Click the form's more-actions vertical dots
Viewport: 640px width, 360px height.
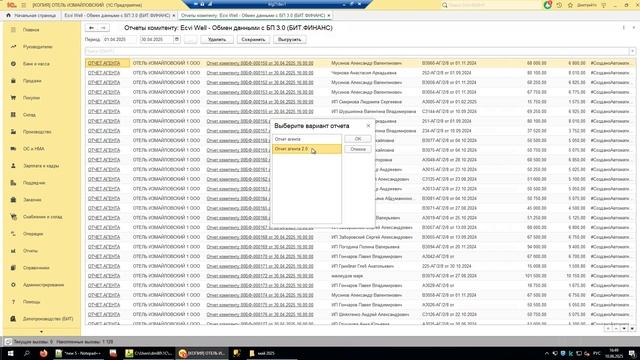623,28
